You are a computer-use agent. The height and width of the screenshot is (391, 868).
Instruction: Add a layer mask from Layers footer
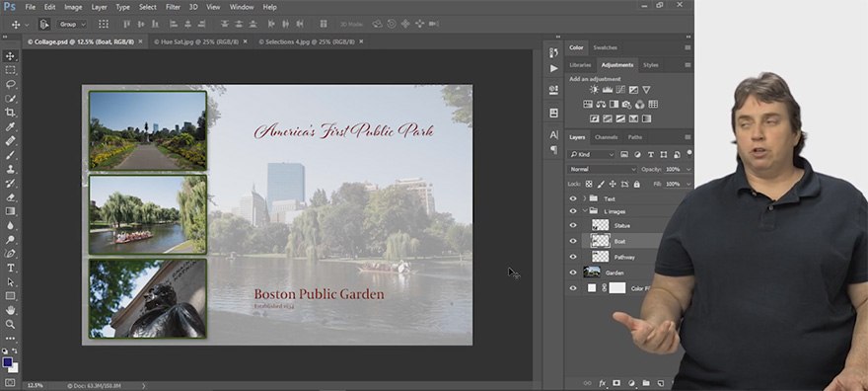point(616,383)
